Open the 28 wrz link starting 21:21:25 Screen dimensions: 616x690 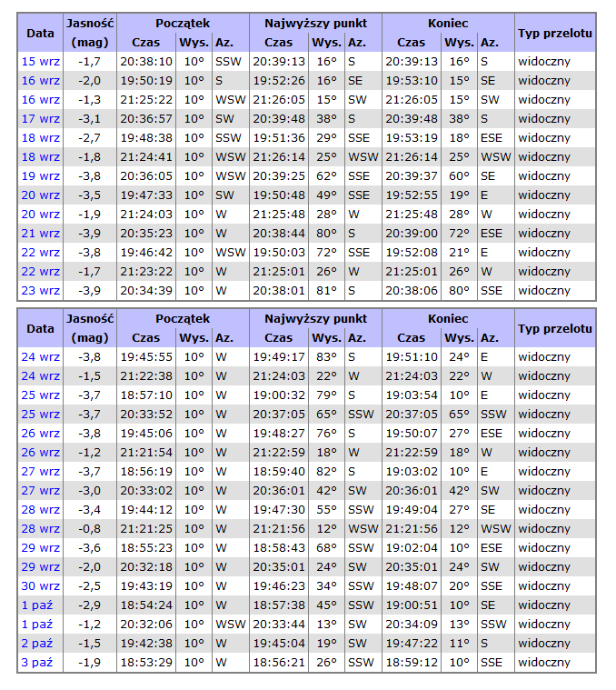tap(41, 529)
